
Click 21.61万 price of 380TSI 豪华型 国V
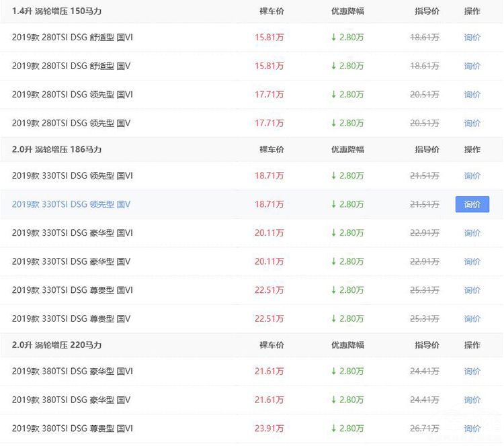point(269,400)
